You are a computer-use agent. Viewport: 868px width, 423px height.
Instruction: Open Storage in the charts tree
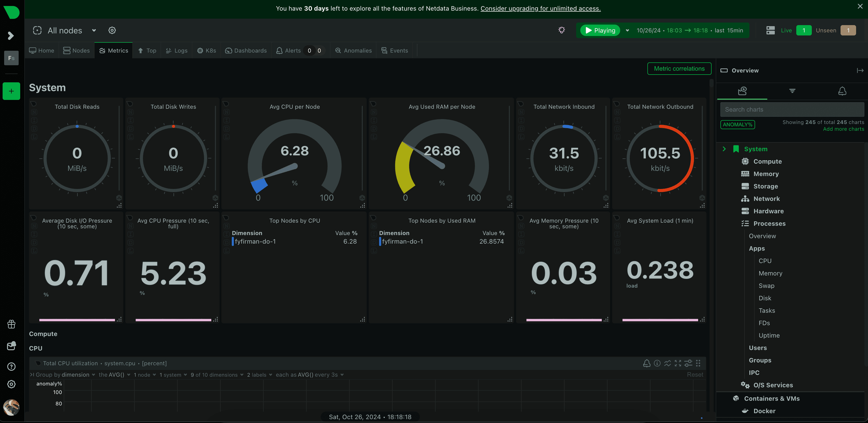click(765, 186)
